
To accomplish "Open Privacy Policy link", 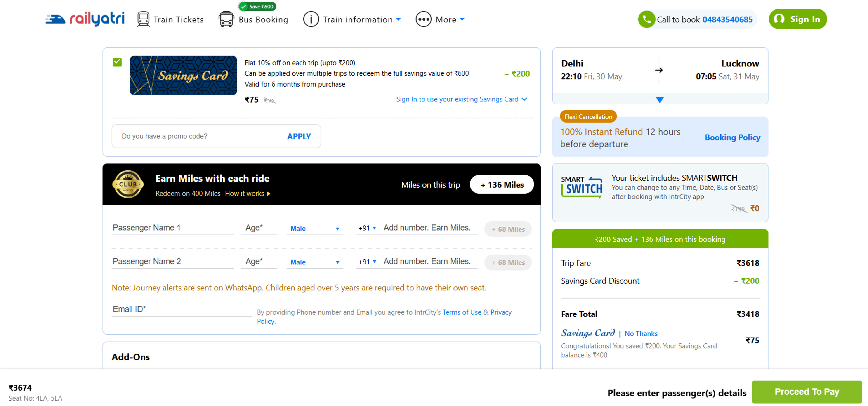I will [x=501, y=312].
